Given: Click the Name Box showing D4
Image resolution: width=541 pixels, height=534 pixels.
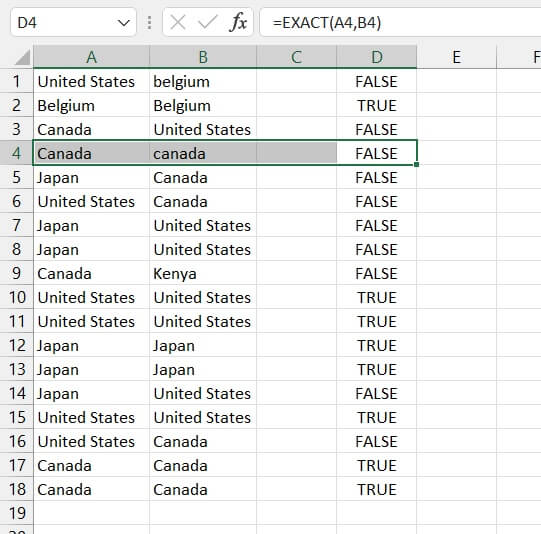Looking at the screenshot, I should coord(73,23).
